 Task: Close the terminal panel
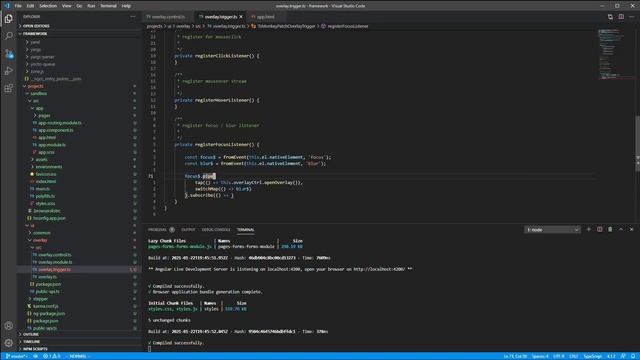tap(631, 229)
